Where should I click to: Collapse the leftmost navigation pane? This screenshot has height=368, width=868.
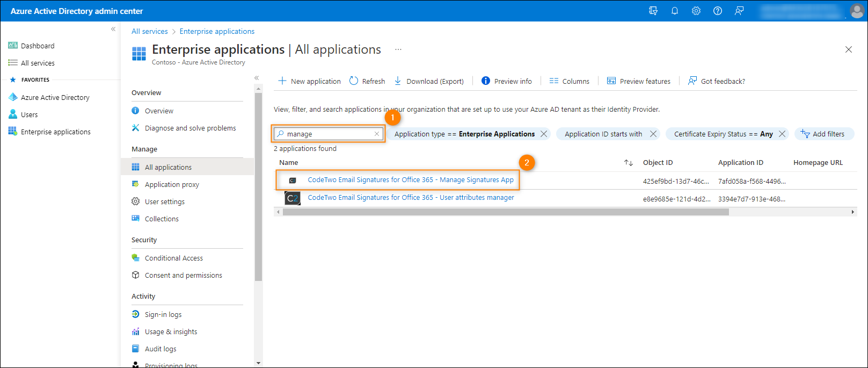[x=113, y=29]
